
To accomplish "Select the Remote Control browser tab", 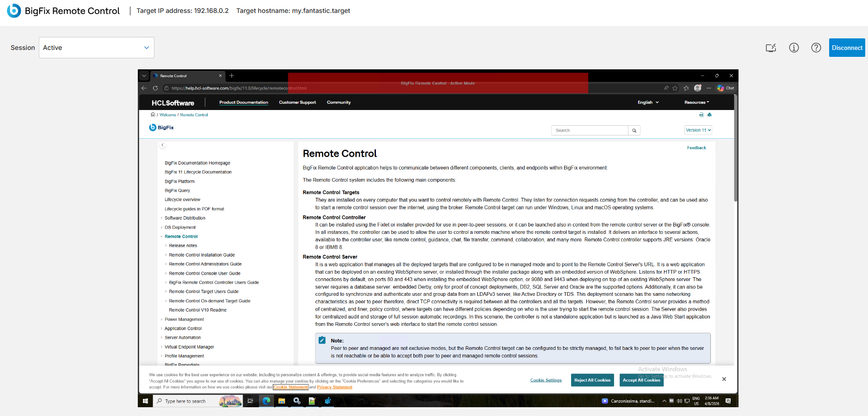I will 187,76.
